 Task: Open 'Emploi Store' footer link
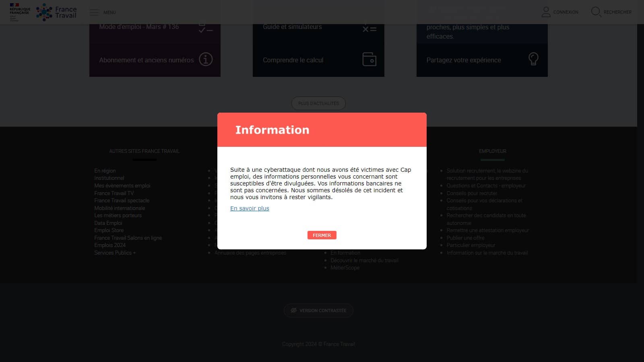(109, 230)
